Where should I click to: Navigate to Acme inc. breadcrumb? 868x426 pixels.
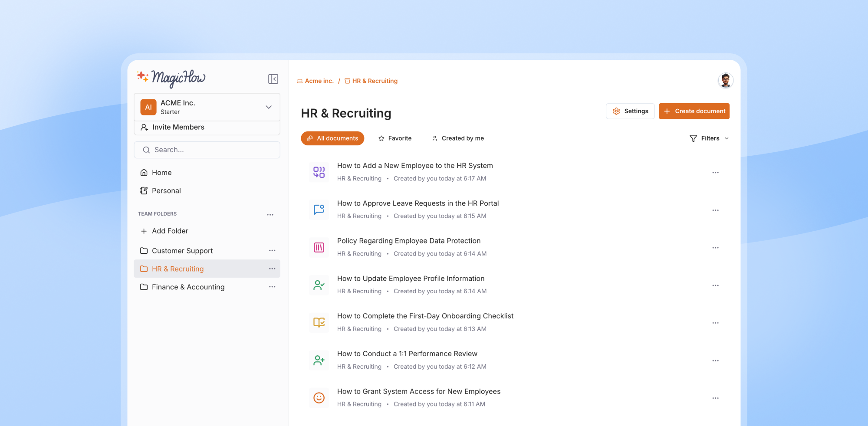316,81
